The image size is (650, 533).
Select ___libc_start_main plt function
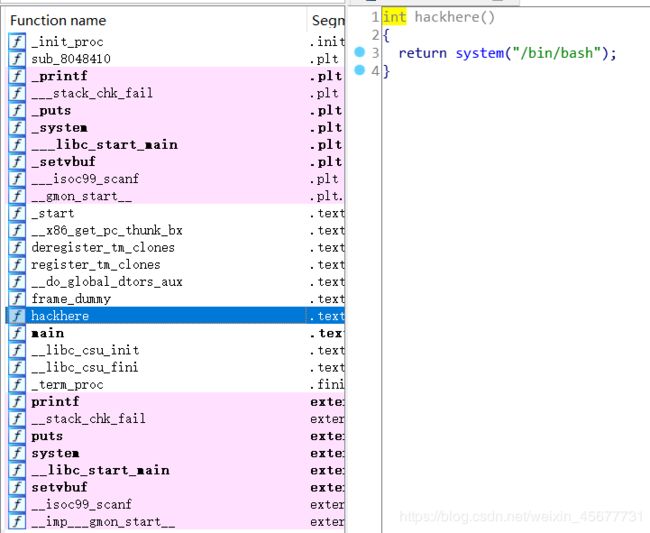coord(176,144)
